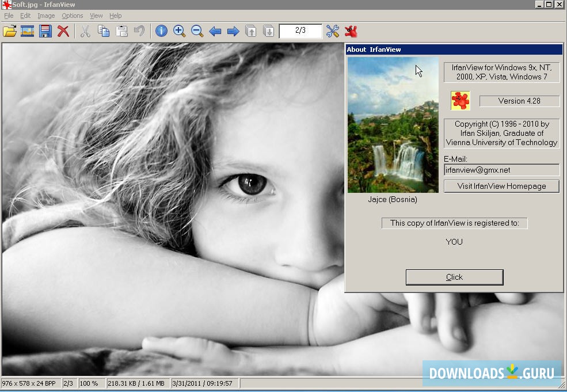Click the YOU registration name
Screen dimensions: 567x392
(x=454, y=242)
